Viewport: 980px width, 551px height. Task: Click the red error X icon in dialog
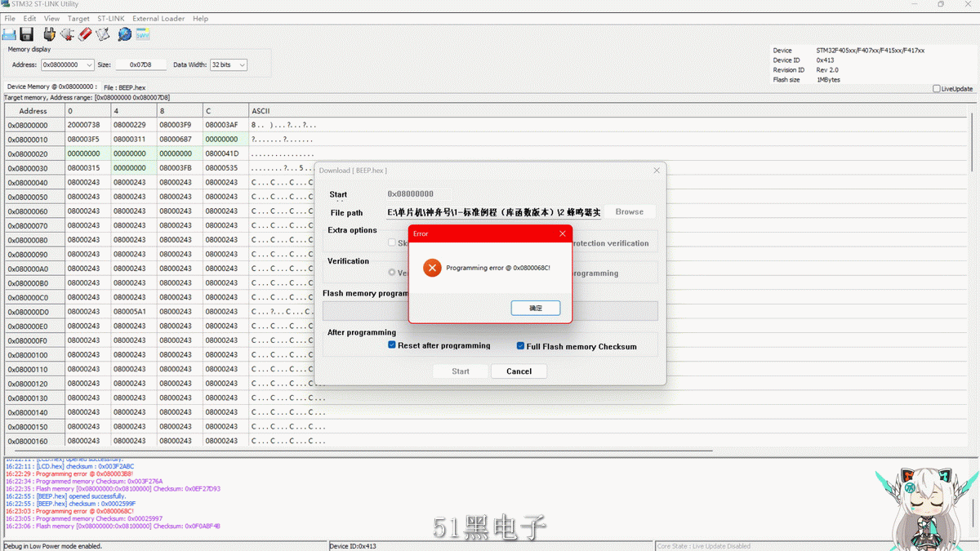pyautogui.click(x=432, y=268)
